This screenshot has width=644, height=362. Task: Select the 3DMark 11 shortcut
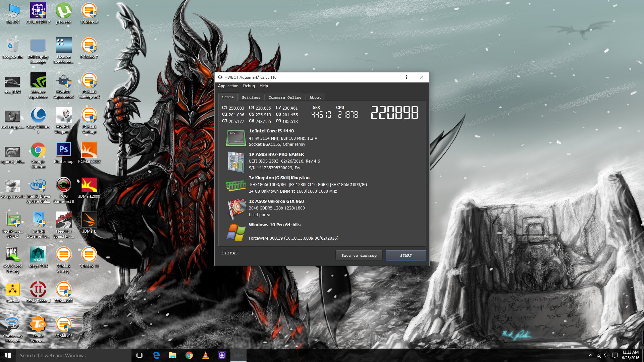pyautogui.click(x=89, y=258)
